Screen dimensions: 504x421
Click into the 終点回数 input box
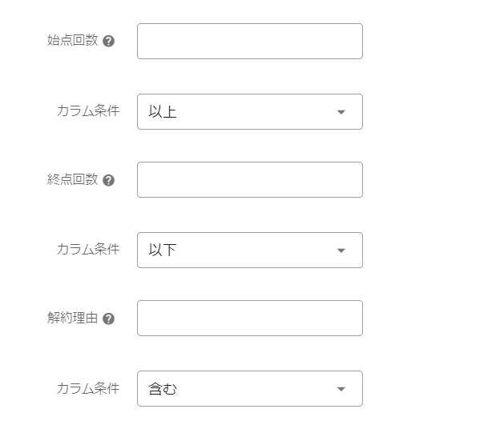click(x=249, y=180)
